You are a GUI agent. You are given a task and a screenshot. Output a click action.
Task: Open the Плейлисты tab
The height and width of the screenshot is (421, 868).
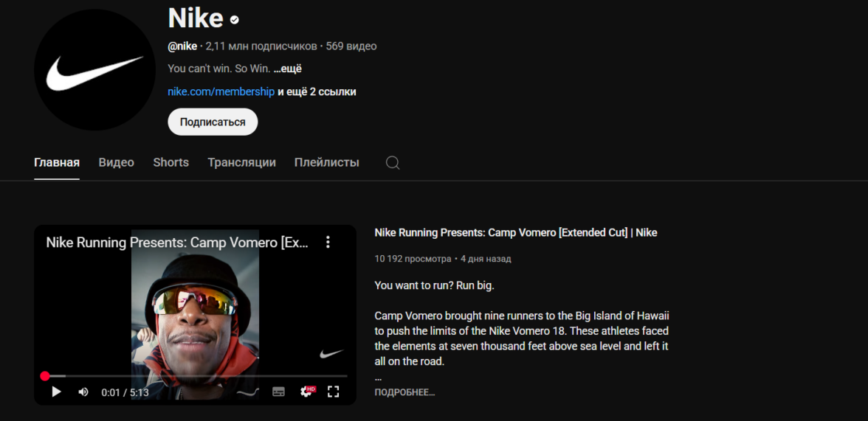click(326, 163)
